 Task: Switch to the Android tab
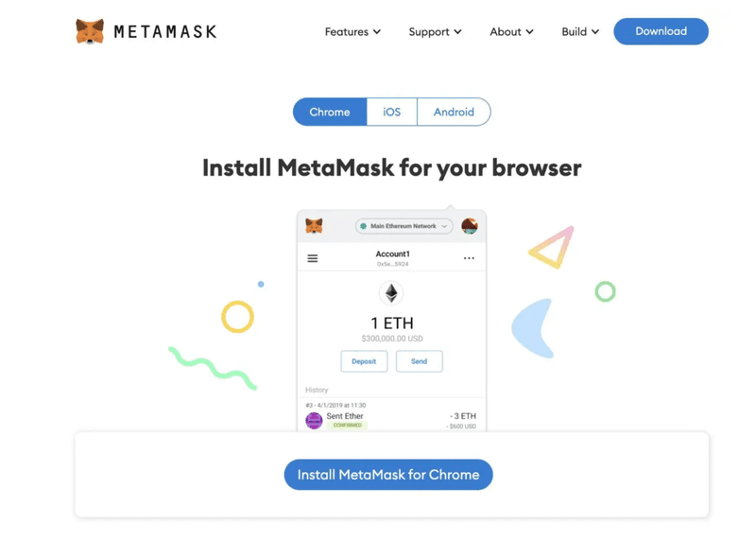click(x=454, y=112)
